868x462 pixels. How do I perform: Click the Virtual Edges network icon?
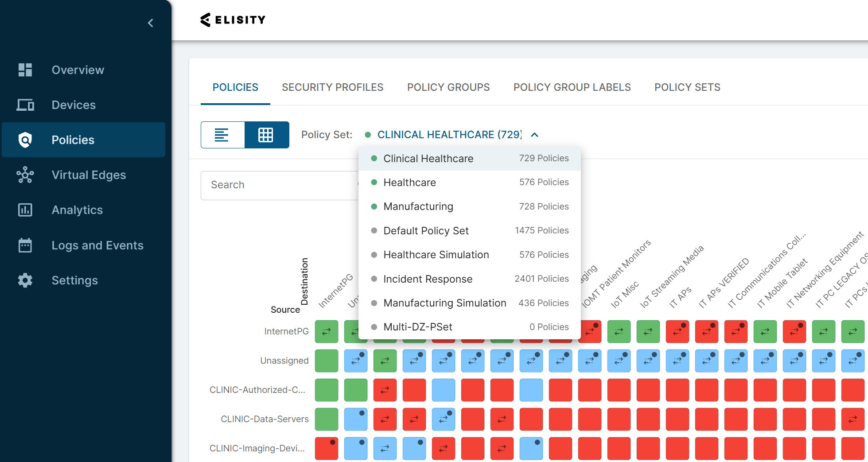coord(25,175)
